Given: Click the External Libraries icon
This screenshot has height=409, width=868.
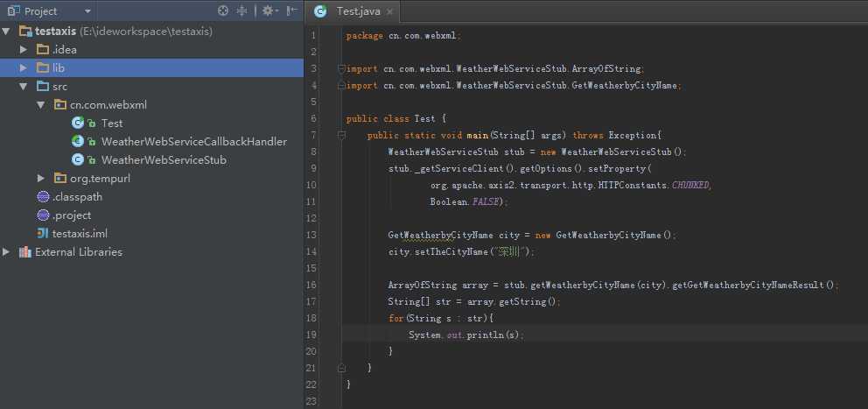Looking at the screenshot, I should (24, 252).
